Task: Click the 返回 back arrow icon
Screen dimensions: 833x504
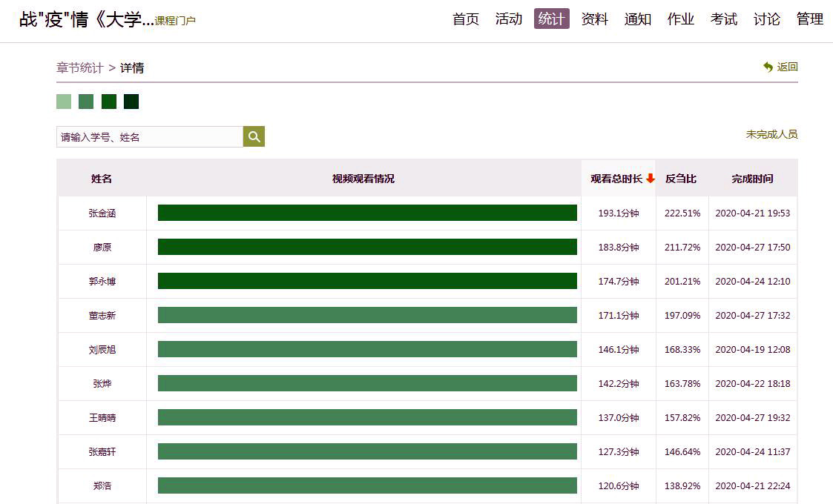Action: tap(768, 67)
